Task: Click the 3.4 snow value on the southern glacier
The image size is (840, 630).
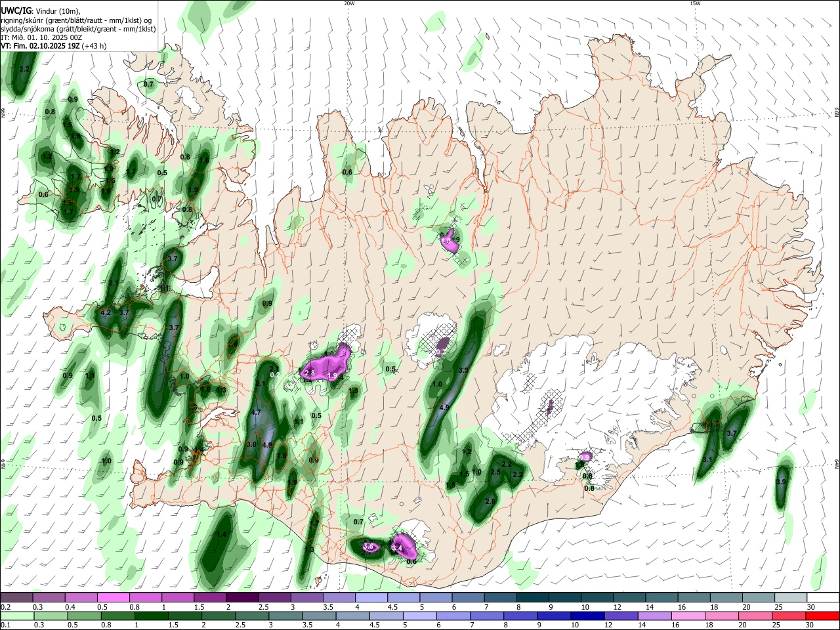Action: click(396, 547)
